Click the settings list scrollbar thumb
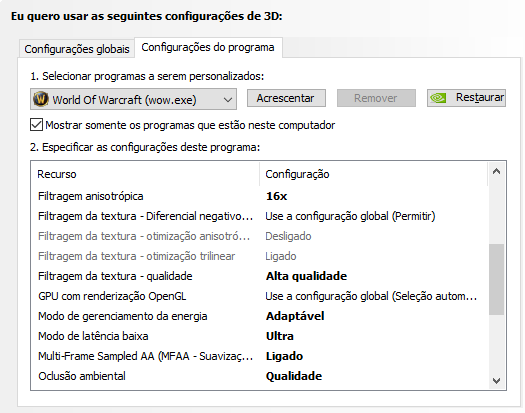525x413 pixels. coord(497,279)
